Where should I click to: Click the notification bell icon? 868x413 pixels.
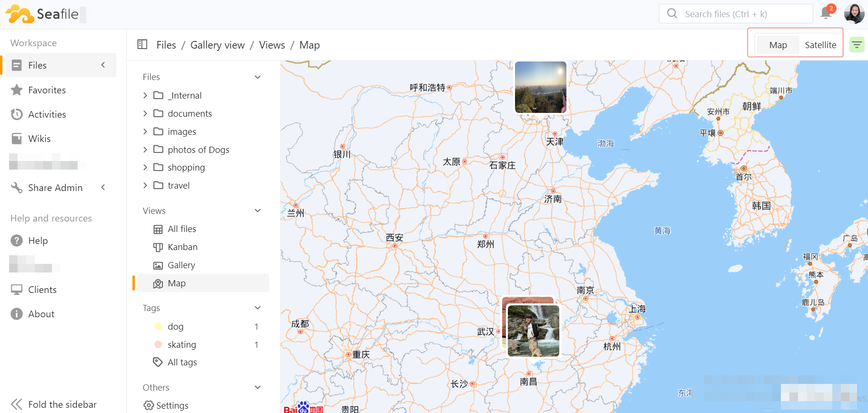point(826,13)
